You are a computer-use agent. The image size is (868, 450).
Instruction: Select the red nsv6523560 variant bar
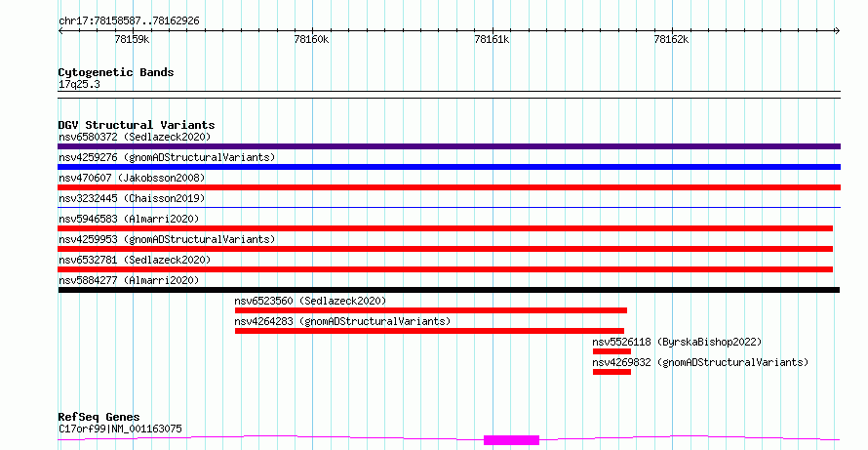coord(431,310)
